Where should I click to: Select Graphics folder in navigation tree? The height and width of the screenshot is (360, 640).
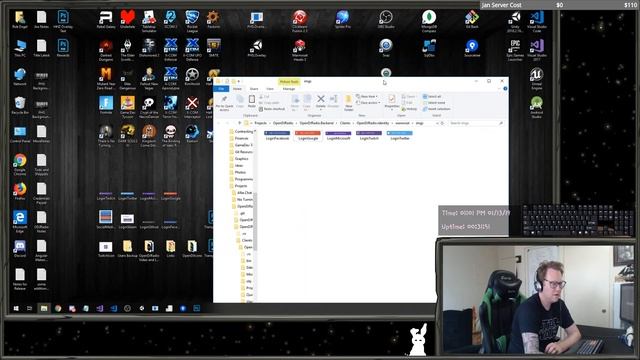238,159
